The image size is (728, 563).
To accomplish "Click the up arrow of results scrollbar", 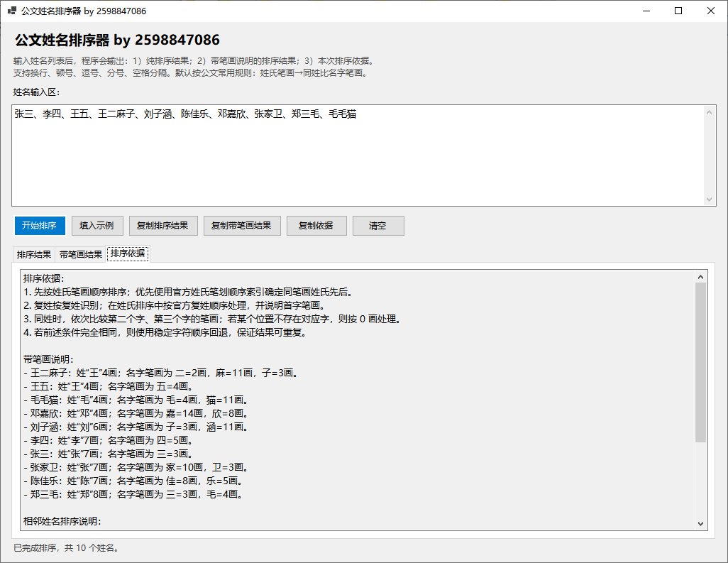I will coord(701,277).
